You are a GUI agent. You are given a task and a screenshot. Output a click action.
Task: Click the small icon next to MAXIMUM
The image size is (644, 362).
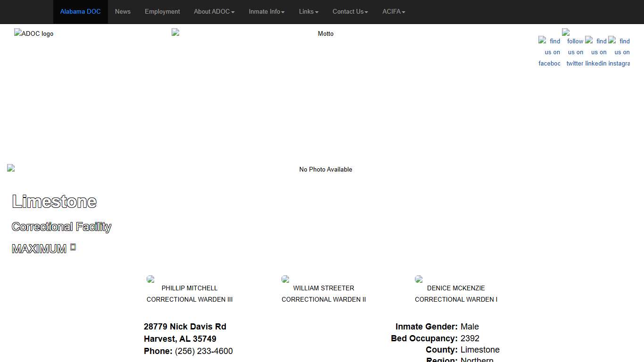point(73,247)
